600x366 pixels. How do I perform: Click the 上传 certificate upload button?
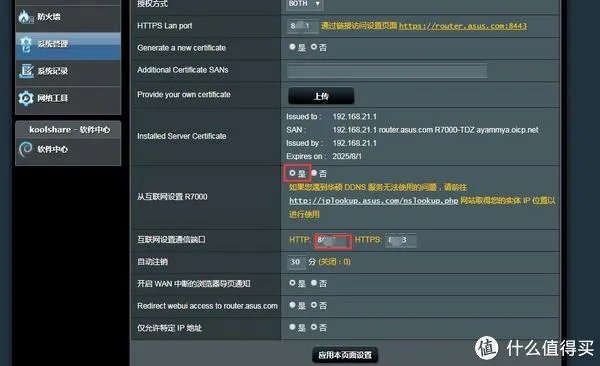point(321,96)
